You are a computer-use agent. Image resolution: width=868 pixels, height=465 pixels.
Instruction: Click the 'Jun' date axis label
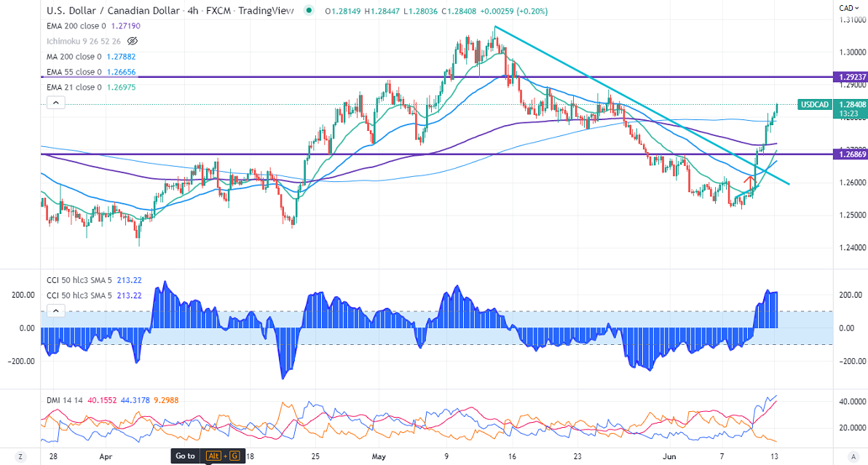click(x=670, y=456)
